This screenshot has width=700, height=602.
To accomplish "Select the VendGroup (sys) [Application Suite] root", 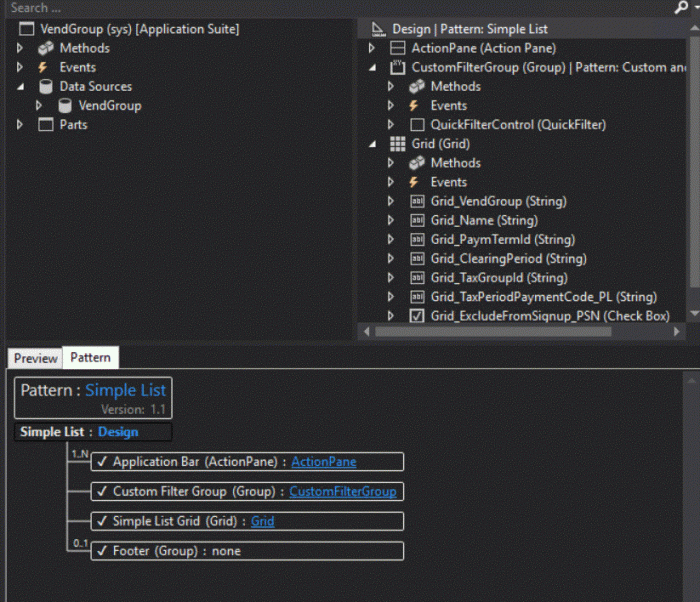I will tap(140, 29).
